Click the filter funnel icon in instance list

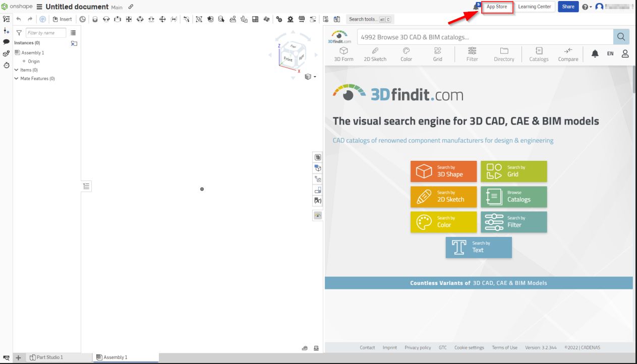tap(19, 33)
